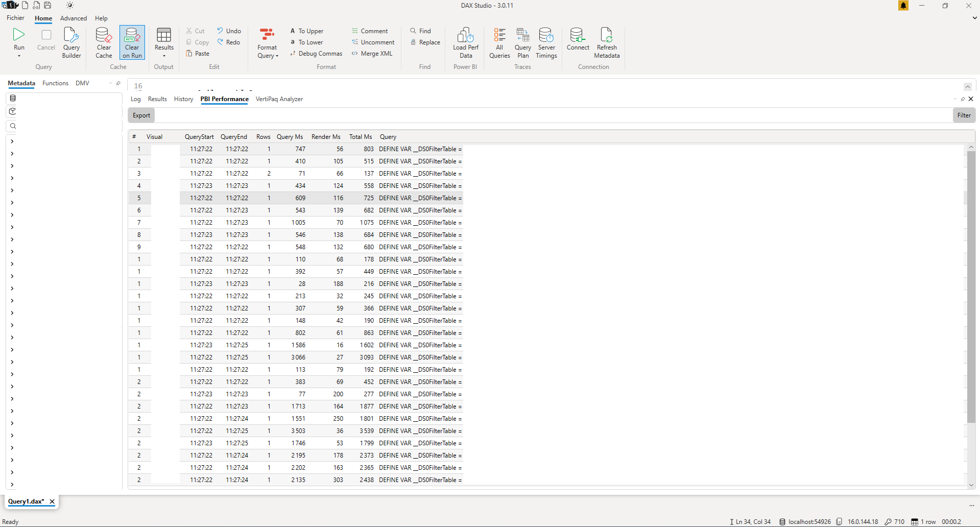Click the metadata search icon
Viewport: 980px width, 527px height.
click(13, 126)
